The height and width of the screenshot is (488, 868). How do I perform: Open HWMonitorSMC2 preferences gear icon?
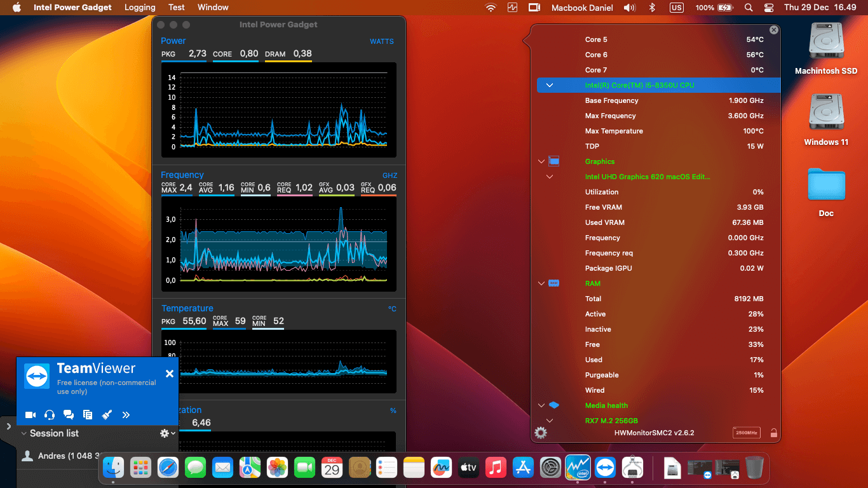tap(541, 433)
